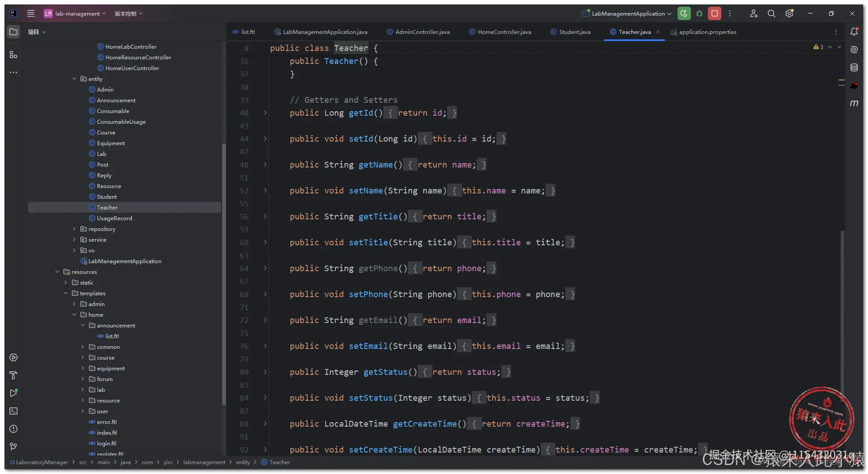Click entity in the breadcrumb bar
The height and width of the screenshot is (474, 868).
pyautogui.click(x=243, y=462)
